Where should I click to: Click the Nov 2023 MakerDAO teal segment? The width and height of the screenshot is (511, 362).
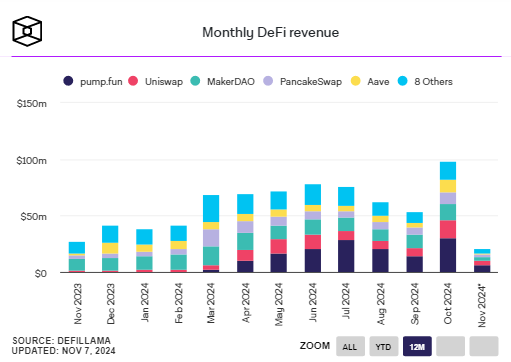[x=77, y=265]
